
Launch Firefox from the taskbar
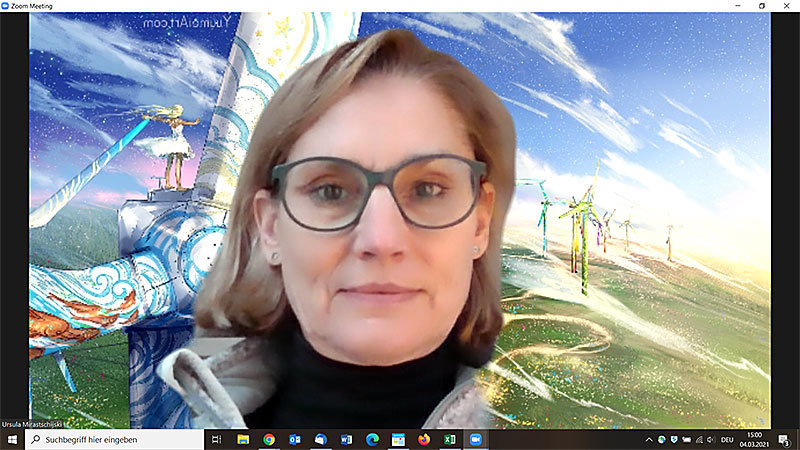tap(424, 439)
